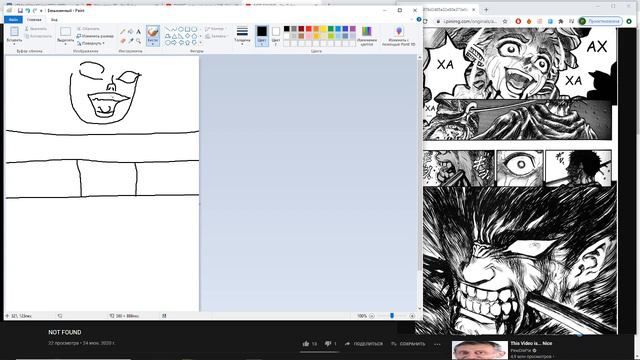Select Color 1 foreground box
Screen dimensions: 640x360
pos(262,35)
